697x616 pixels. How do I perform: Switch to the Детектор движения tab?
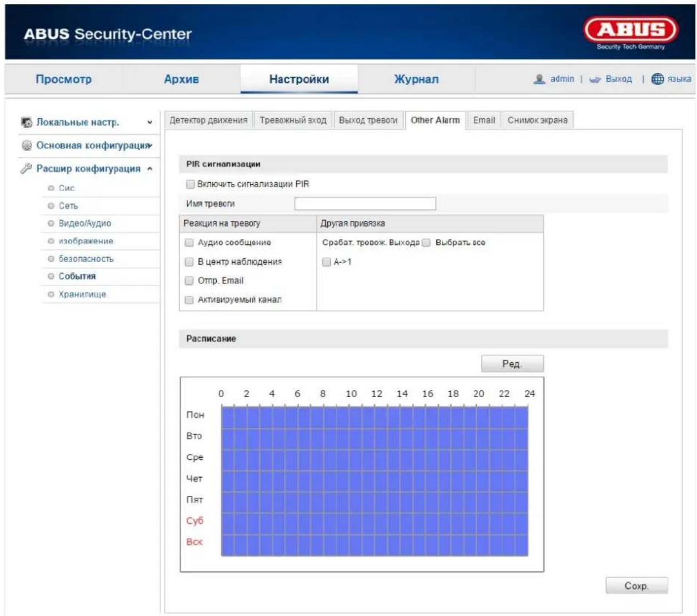(208, 120)
